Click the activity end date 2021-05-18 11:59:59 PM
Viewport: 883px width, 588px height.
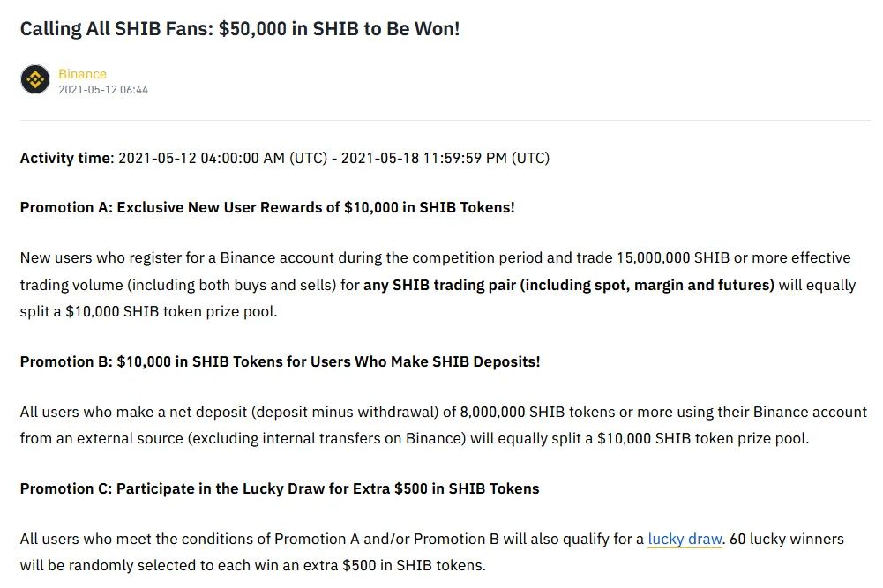pyautogui.click(x=424, y=158)
